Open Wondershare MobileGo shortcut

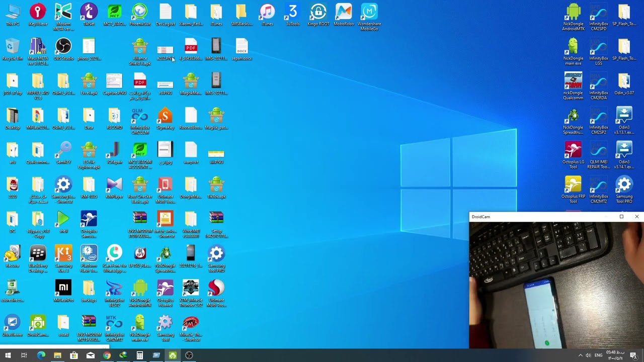[x=369, y=17]
